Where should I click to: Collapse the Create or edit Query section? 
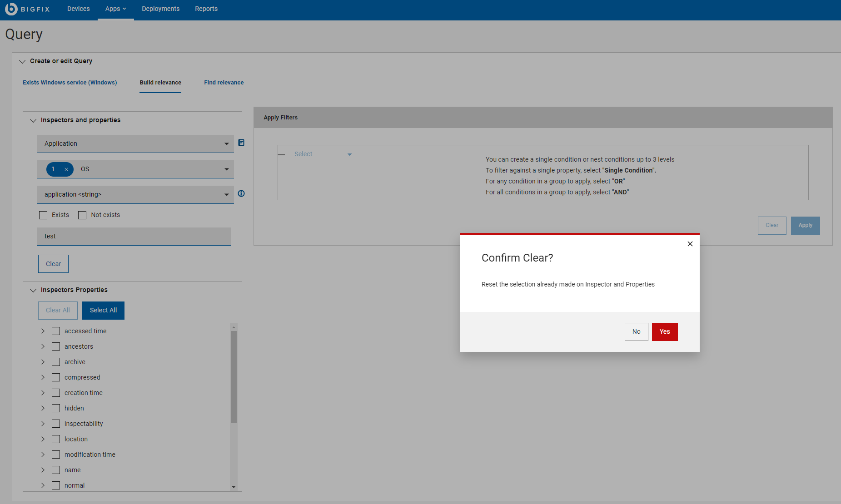22,61
